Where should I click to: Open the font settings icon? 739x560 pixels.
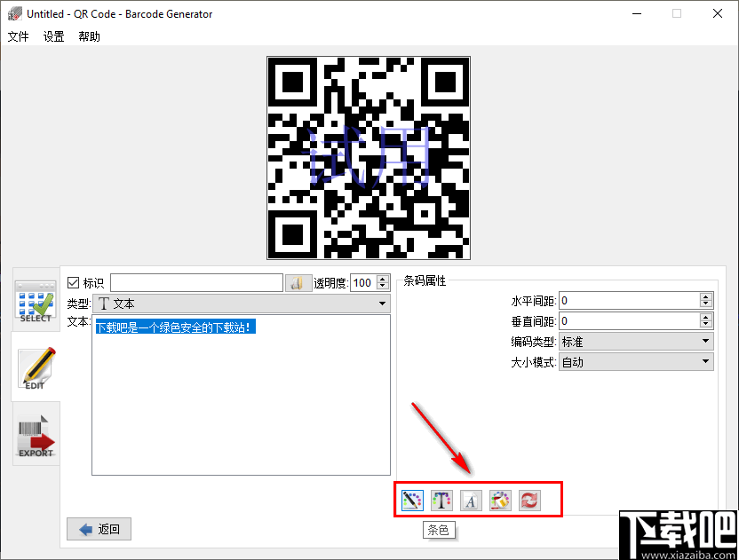pyautogui.click(x=471, y=500)
